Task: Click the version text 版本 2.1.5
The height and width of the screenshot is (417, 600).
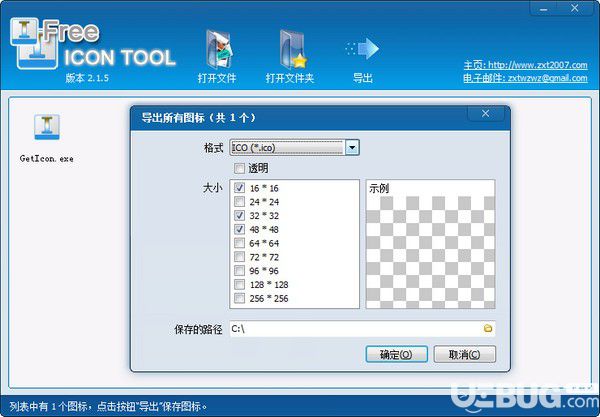Action: pyautogui.click(x=87, y=78)
